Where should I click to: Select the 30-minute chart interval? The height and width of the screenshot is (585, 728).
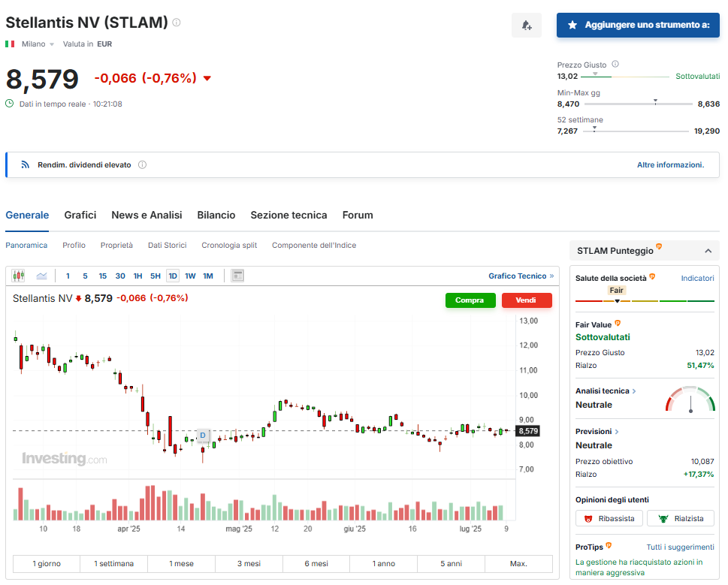120,276
